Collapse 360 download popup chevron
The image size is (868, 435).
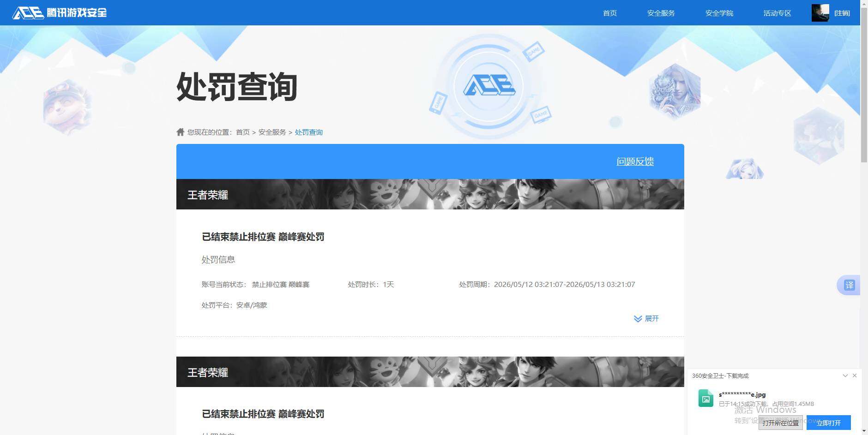pos(845,375)
